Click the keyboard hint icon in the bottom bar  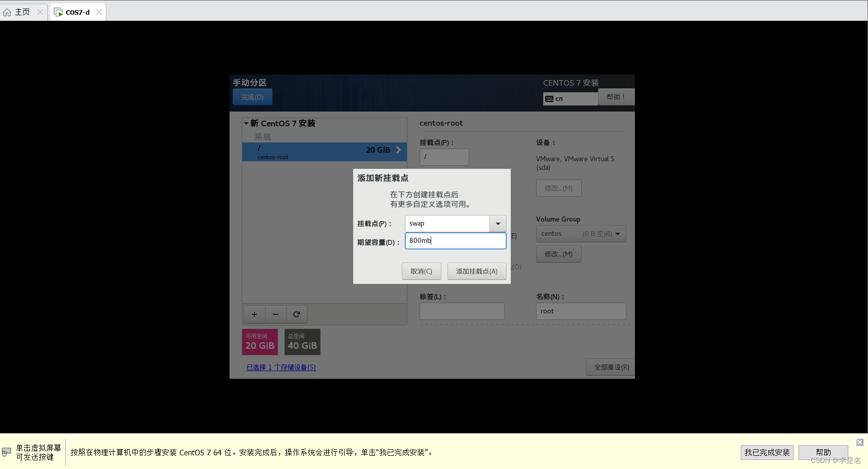[7, 452]
